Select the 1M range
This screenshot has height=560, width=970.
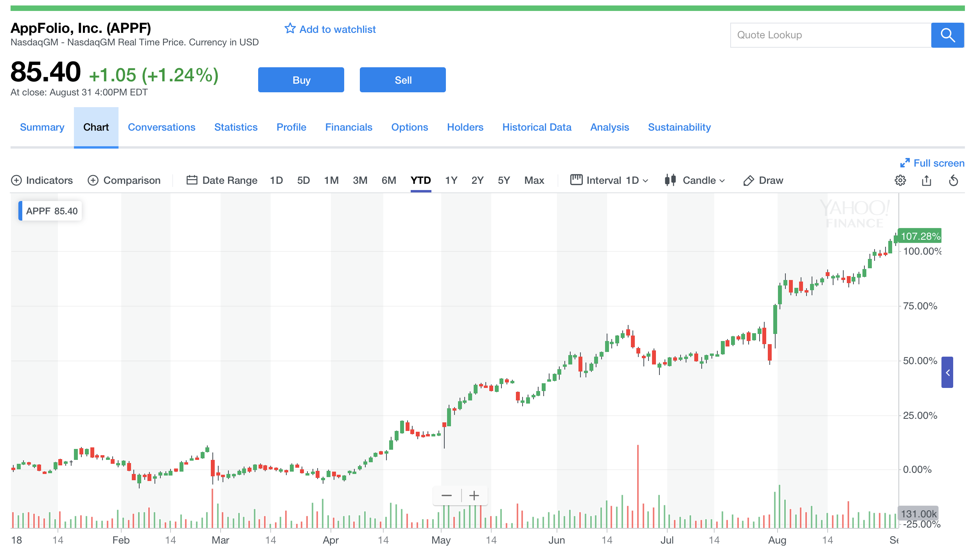(x=331, y=180)
